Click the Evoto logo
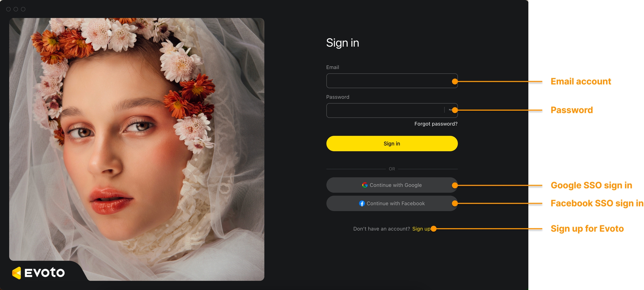The width and height of the screenshot is (644, 290). click(x=39, y=273)
